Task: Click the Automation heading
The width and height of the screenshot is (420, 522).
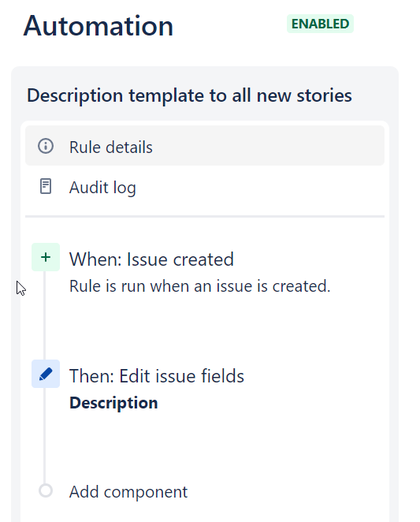Action: click(98, 26)
